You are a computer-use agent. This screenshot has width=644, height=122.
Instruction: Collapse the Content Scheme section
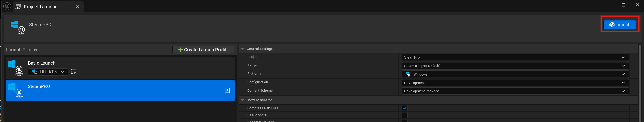click(242, 100)
